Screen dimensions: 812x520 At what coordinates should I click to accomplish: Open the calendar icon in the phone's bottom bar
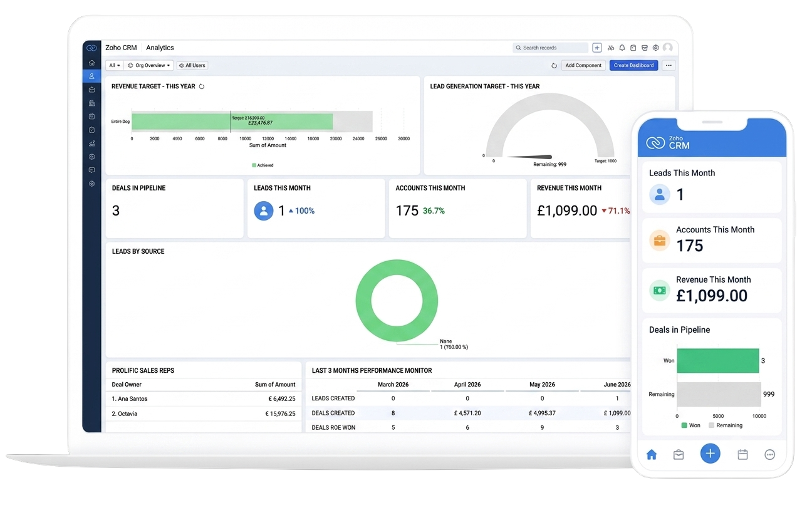(x=742, y=455)
